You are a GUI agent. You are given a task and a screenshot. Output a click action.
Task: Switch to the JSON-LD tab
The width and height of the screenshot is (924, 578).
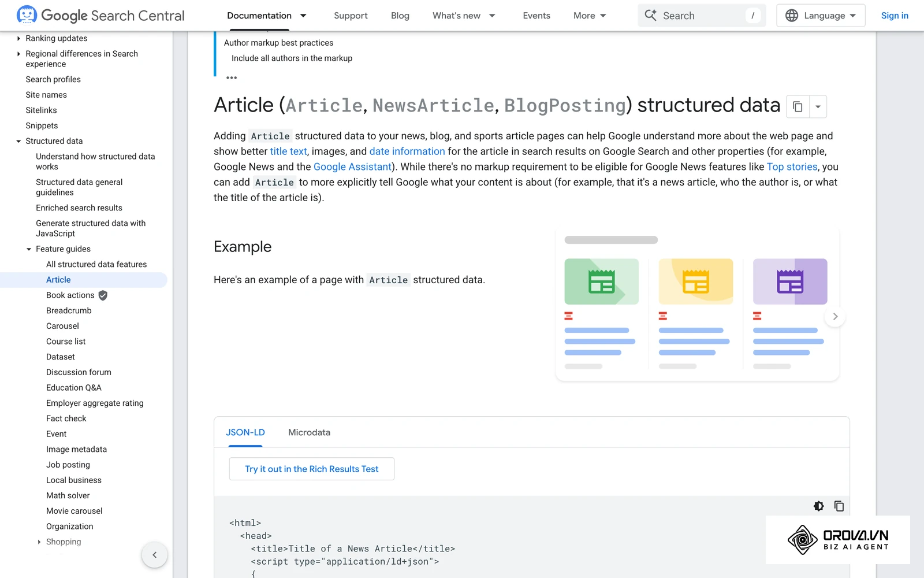pyautogui.click(x=245, y=432)
